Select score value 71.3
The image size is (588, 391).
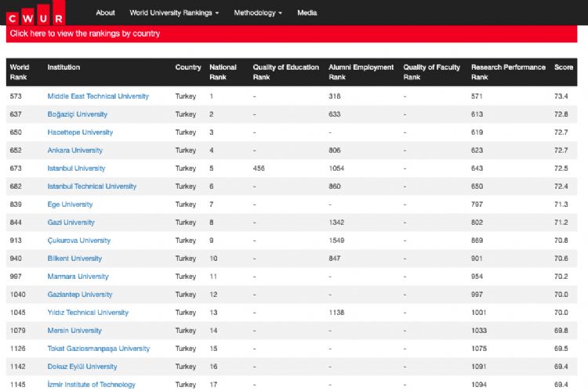(x=561, y=205)
